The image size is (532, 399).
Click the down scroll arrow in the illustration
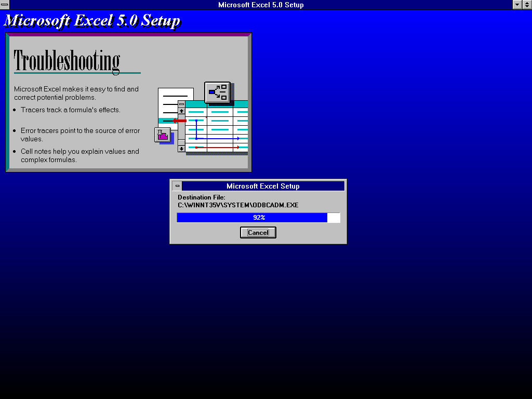(x=181, y=149)
